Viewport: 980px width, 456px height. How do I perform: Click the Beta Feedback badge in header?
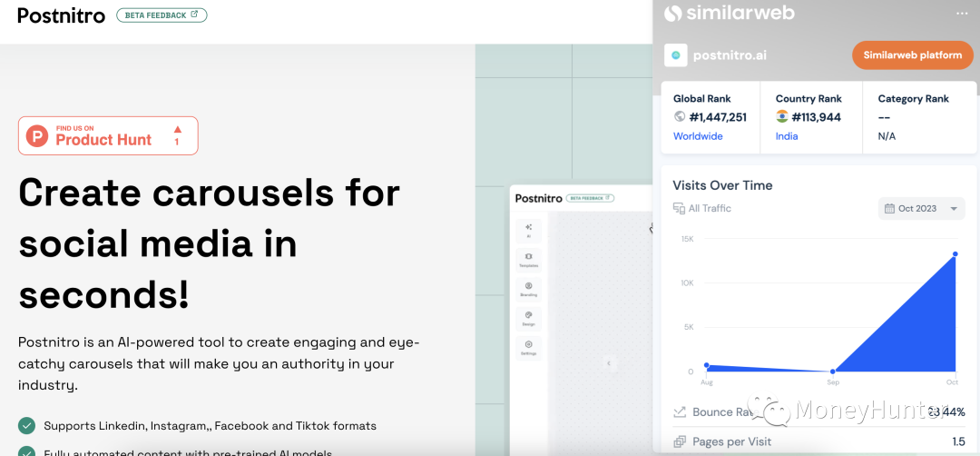click(162, 15)
